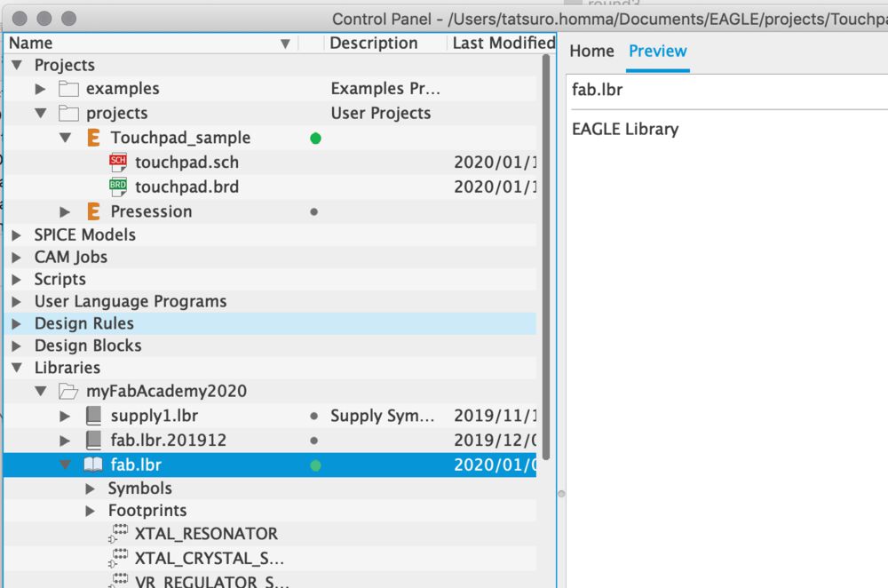
Task: Click the touchpad.sch schematic file icon
Action: pos(118,163)
